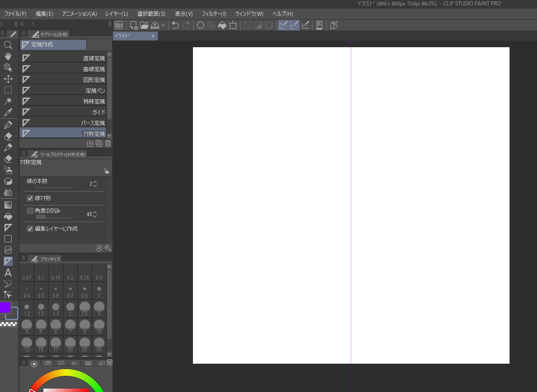
Task: Open Brush Size palette hamburger menu
Action: click(24, 258)
